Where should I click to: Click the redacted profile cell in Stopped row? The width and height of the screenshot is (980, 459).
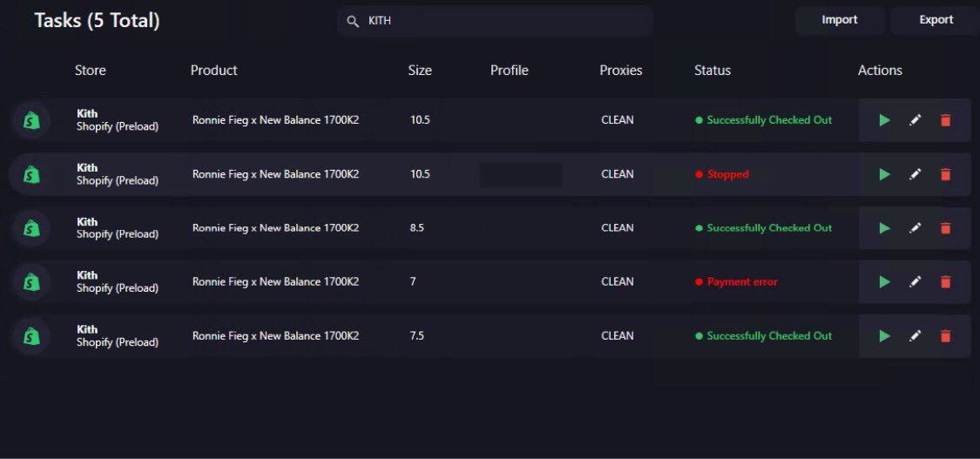(x=521, y=175)
